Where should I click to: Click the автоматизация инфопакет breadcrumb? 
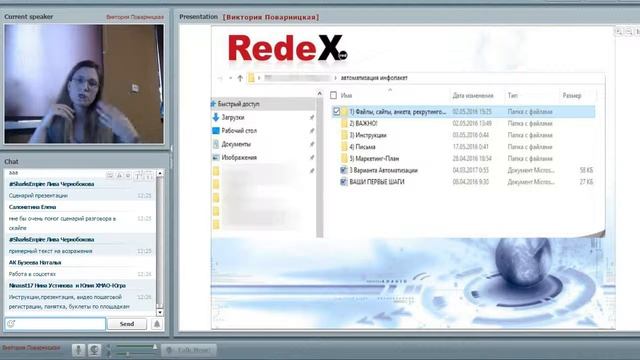click(374, 78)
